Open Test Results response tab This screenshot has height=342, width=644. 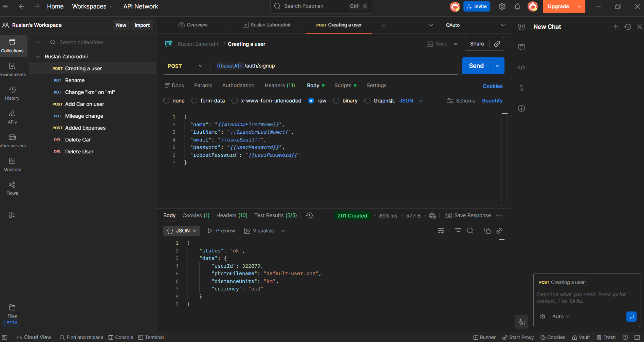(275, 215)
